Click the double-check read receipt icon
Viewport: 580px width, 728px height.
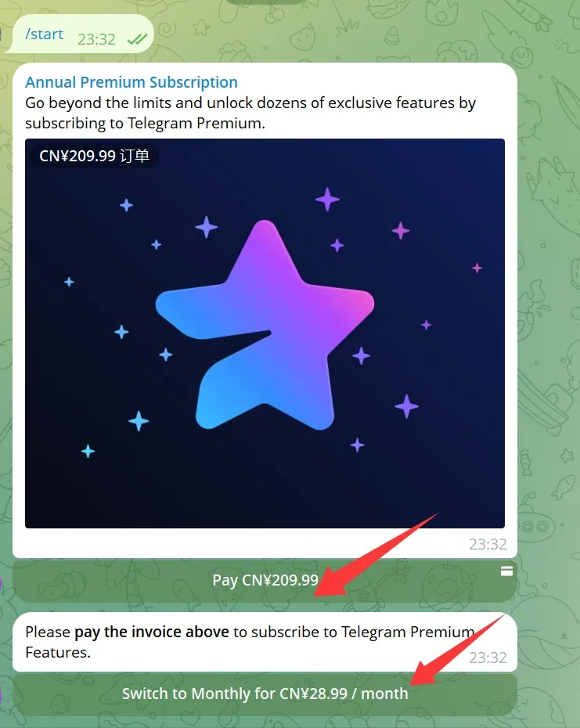coord(137,39)
